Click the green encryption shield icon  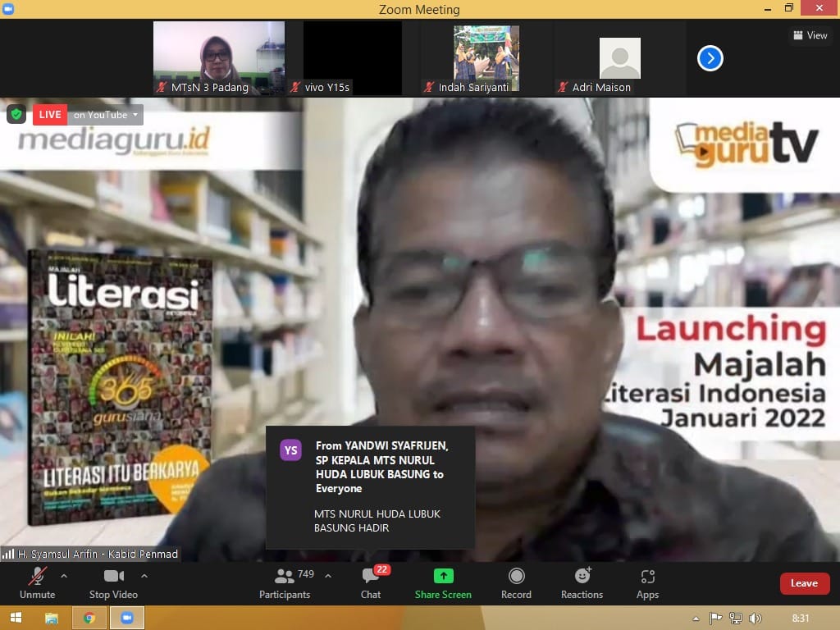point(16,114)
